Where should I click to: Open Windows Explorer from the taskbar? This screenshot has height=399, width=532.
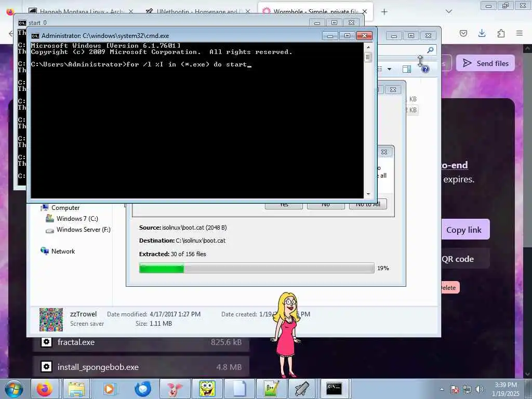pyautogui.click(x=76, y=389)
